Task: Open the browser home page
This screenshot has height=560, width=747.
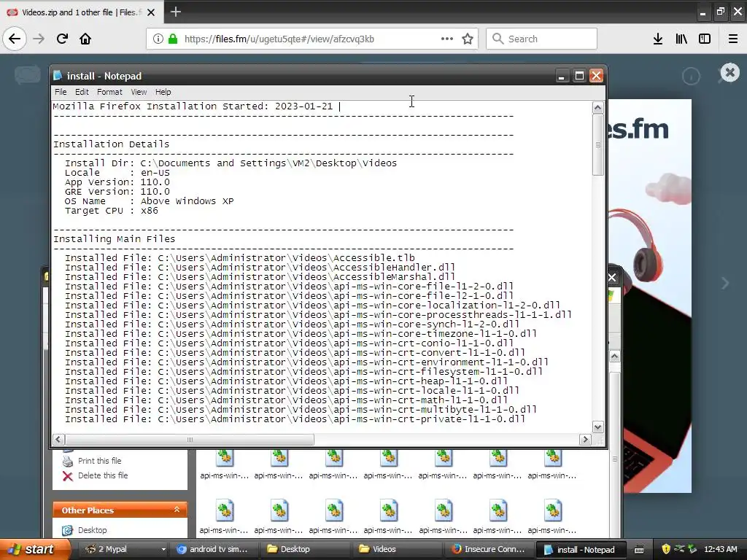Action: click(85, 39)
